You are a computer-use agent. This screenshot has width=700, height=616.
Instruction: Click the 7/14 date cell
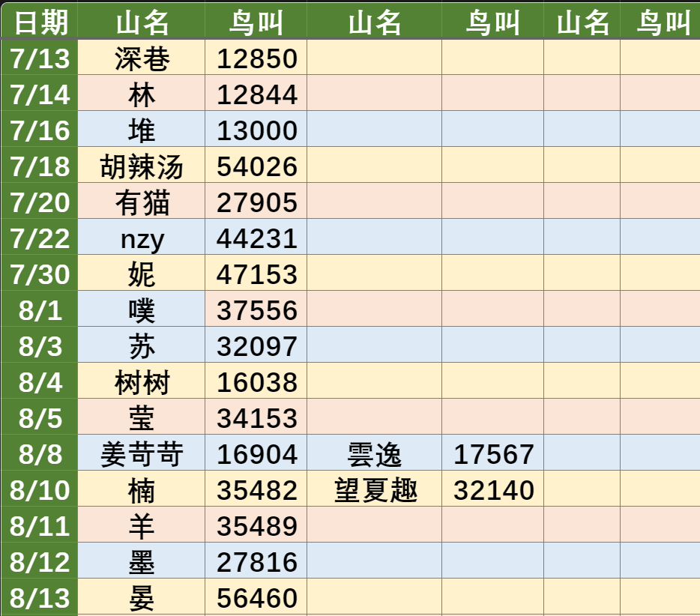pyautogui.click(x=39, y=93)
